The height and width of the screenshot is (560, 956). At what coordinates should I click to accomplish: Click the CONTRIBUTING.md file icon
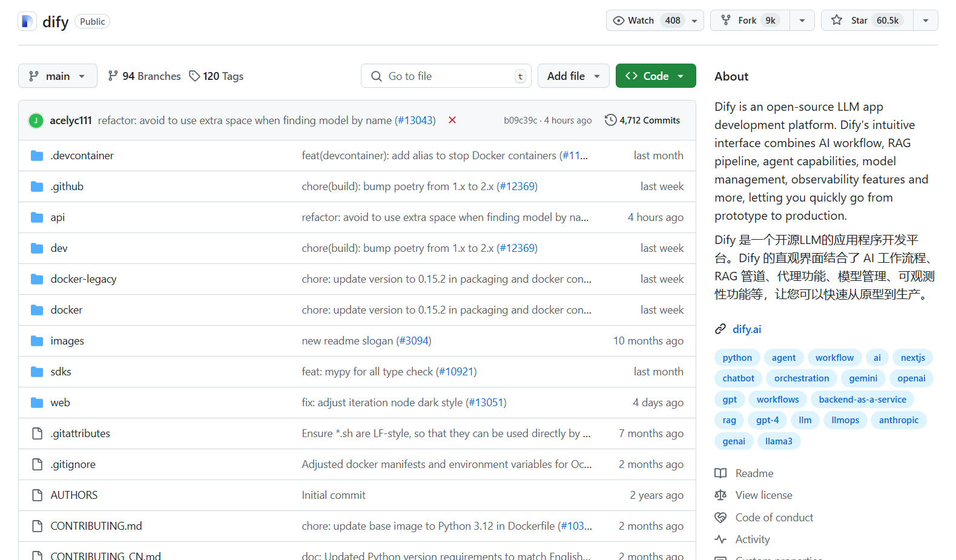click(37, 526)
